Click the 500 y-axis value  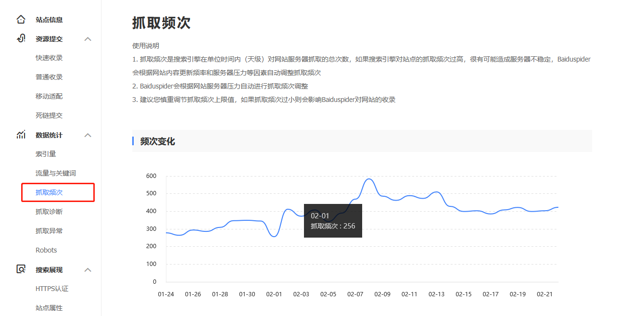152,194
